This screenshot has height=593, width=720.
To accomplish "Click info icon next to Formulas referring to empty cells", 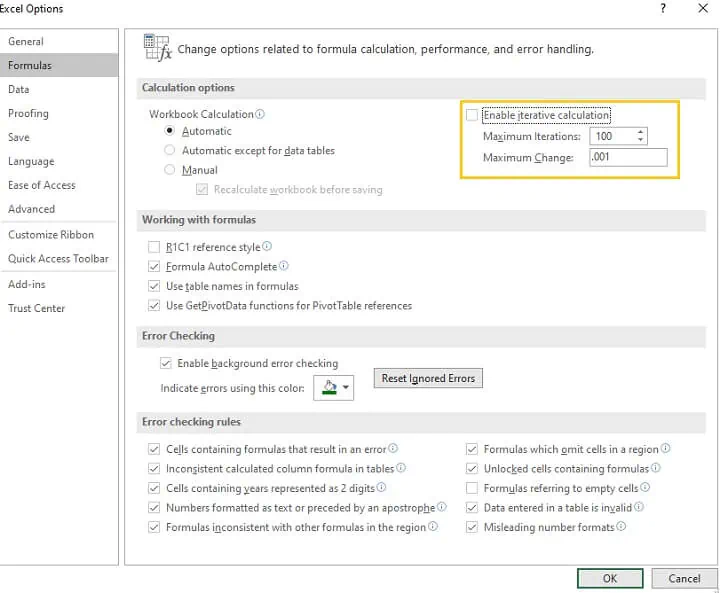I will [x=645, y=488].
